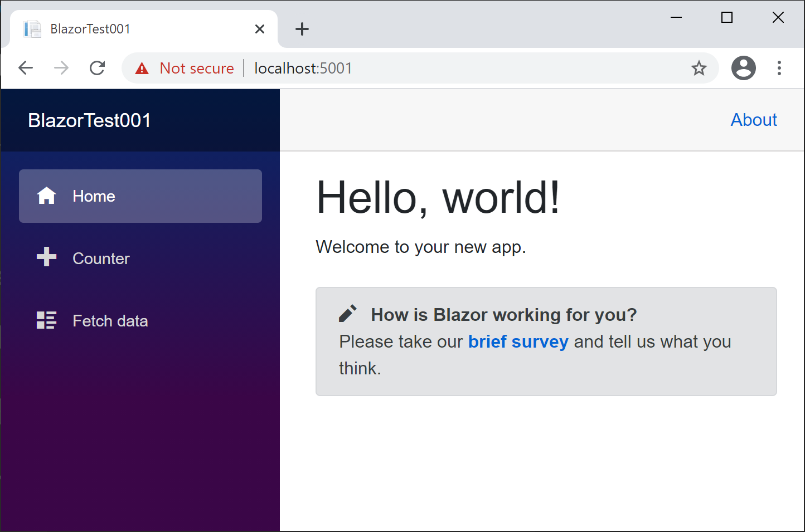Select the BlazorTest001 browser tab

(x=144, y=29)
